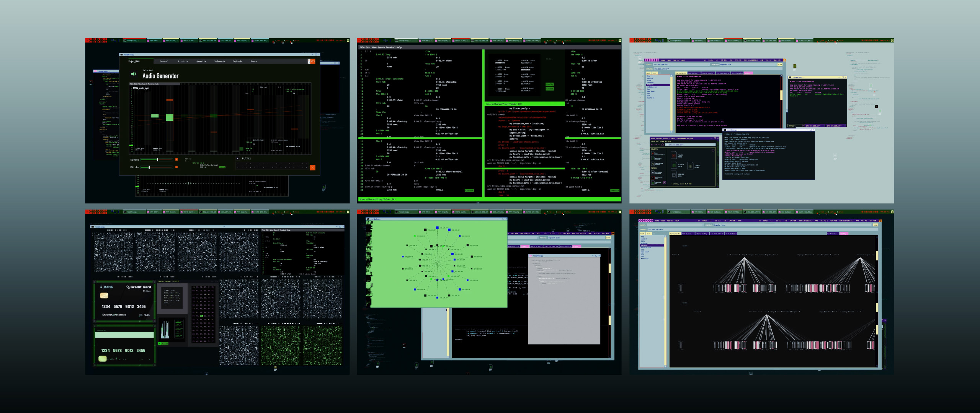Click the up arrow in Root Manager toolbar
The height and width of the screenshot is (413, 980).
659,145
